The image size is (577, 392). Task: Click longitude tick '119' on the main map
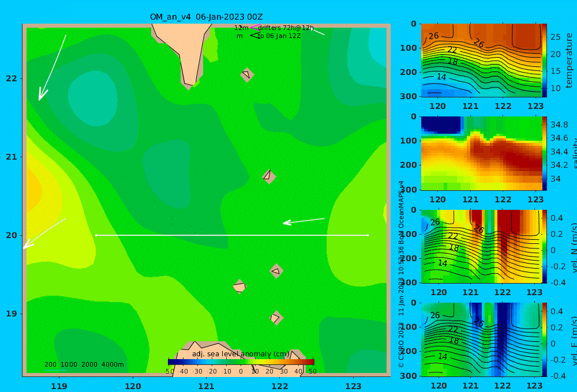(59, 386)
